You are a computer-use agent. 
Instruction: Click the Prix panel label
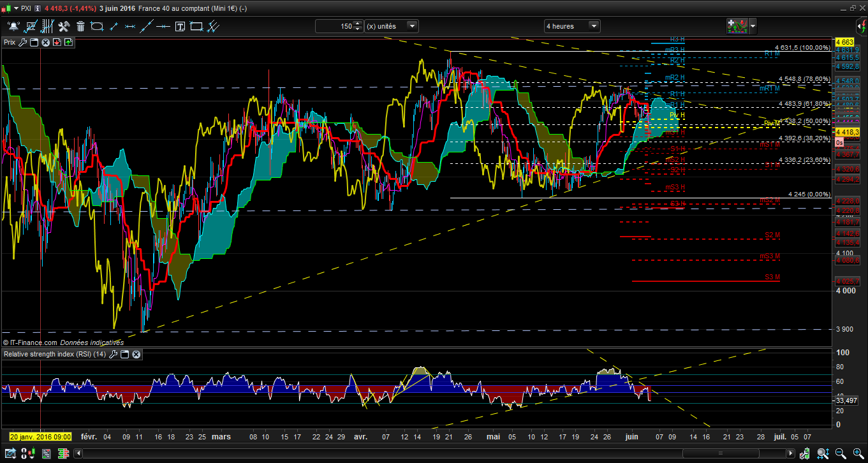[x=10, y=42]
